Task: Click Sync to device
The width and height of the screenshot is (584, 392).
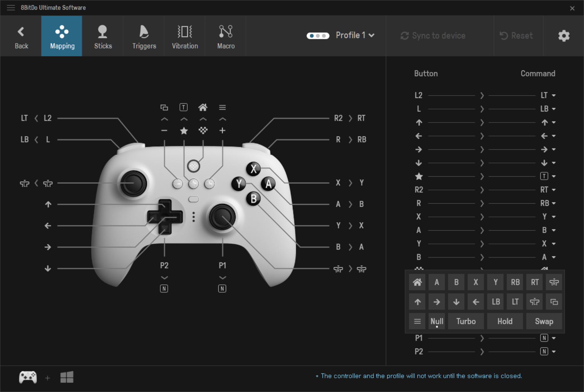Action: [x=433, y=36]
